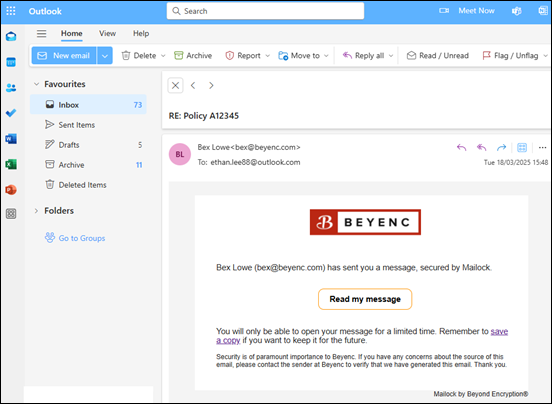This screenshot has height=404, width=552.
Task: Launch Excel from the app rail
Action: [x=11, y=164]
